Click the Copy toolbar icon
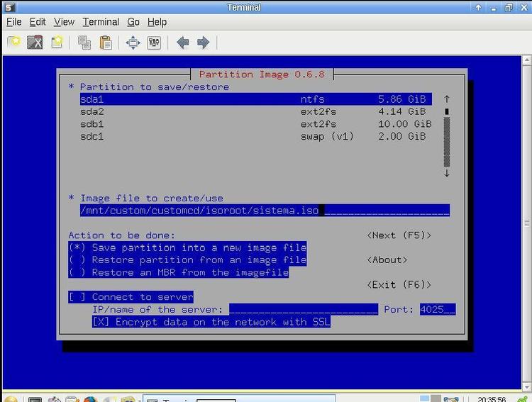 click(x=84, y=43)
